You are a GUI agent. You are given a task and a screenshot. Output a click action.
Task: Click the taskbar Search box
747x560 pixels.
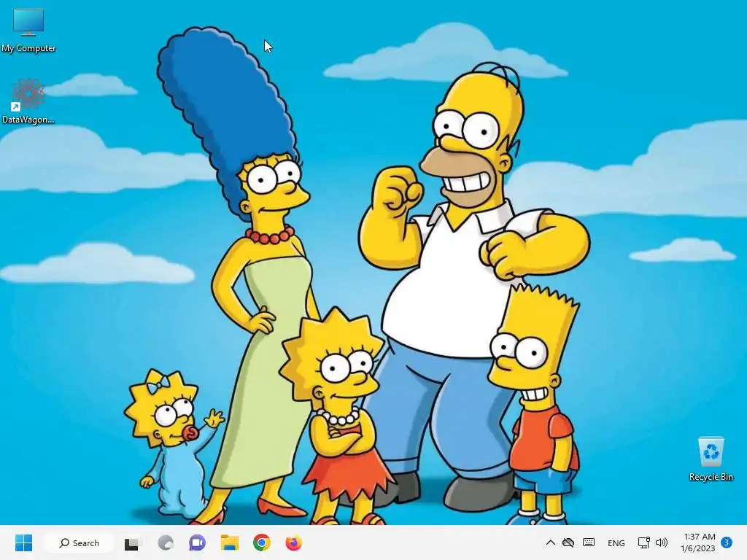tap(79, 542)
